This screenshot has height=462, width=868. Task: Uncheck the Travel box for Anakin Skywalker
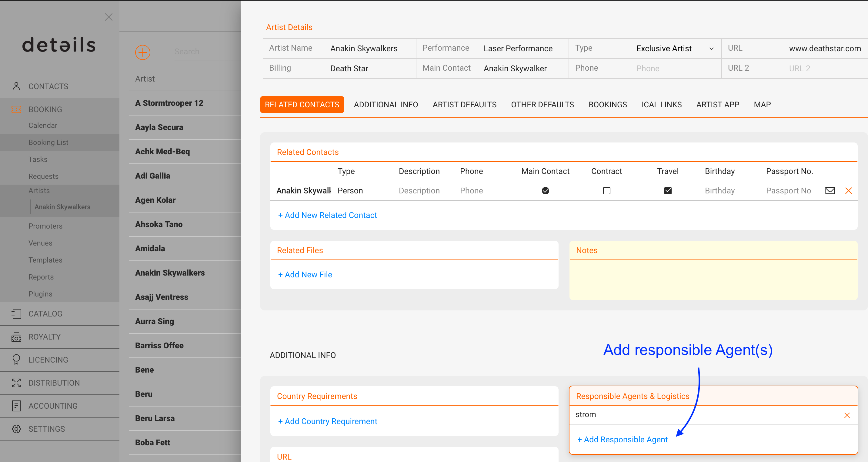(667, 191)
